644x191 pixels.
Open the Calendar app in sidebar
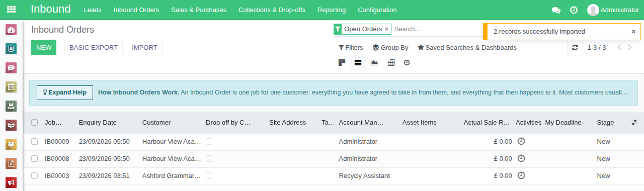point(11,87)
